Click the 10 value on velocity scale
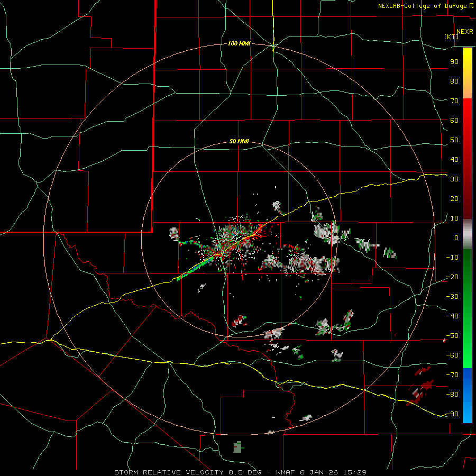 [454, 218]
